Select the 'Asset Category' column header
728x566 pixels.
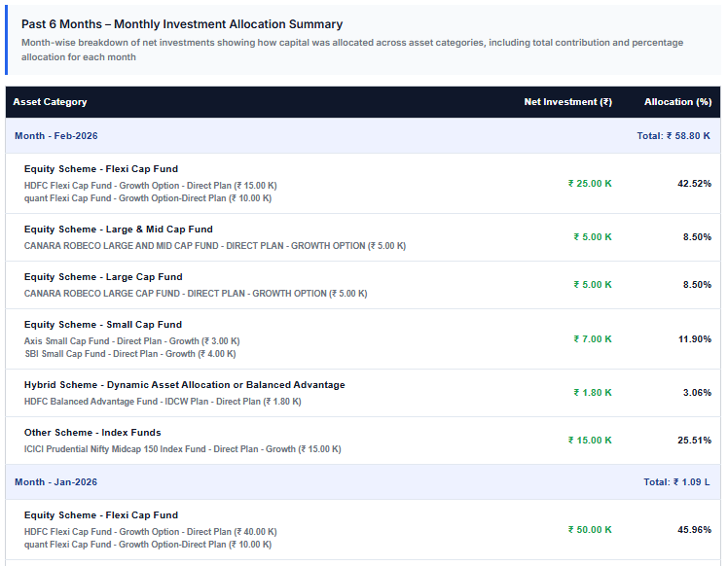tap(50, 102)
